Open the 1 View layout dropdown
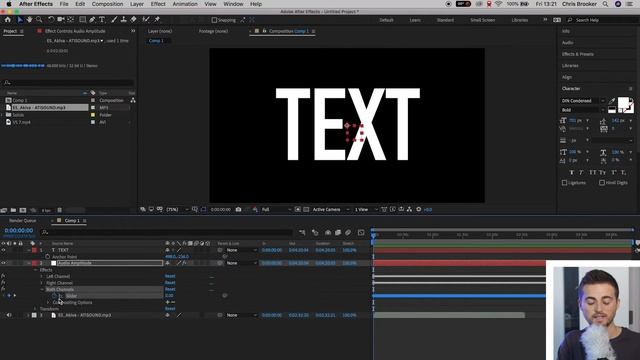This screenshot has width=640, height=360. point(366,209)
